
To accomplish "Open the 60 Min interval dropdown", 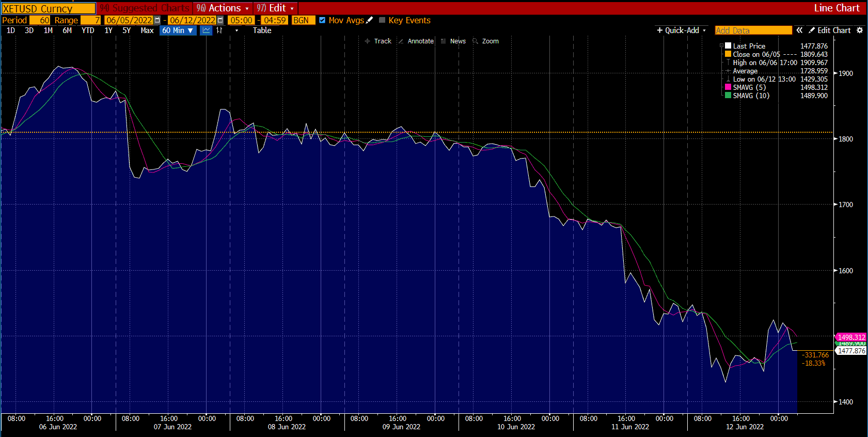I will (178, 30).
